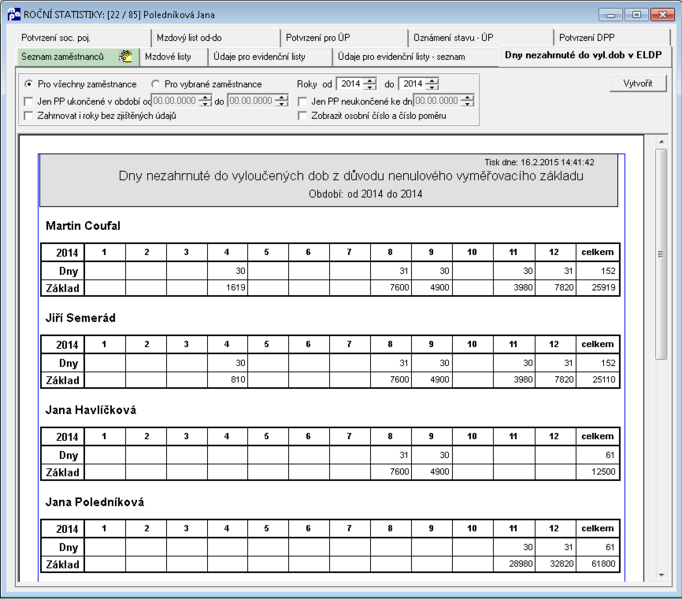Screen dimensions: 682x599
Task: Click the Roky od year field
Action: [351, 84]
